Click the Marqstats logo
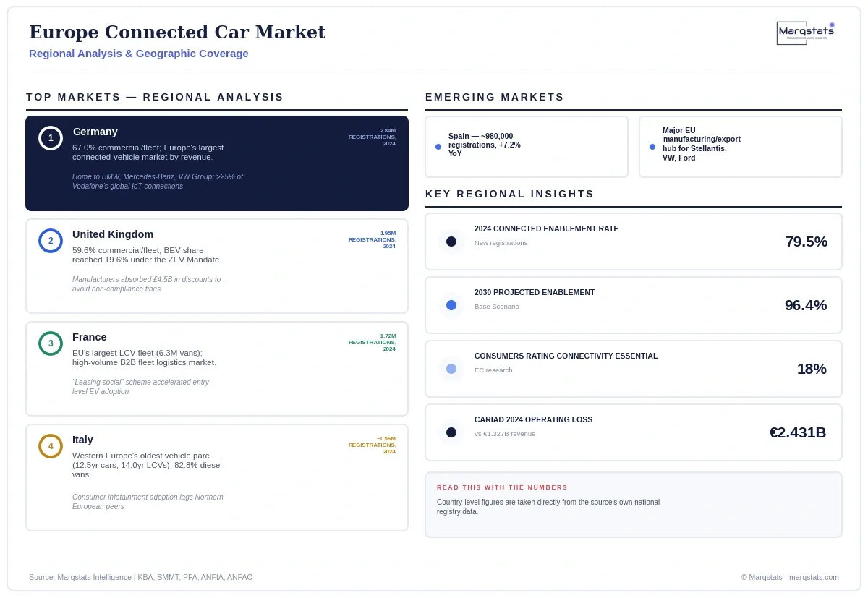Viewport: 868px width, 598px height. [x=806, y=33]
